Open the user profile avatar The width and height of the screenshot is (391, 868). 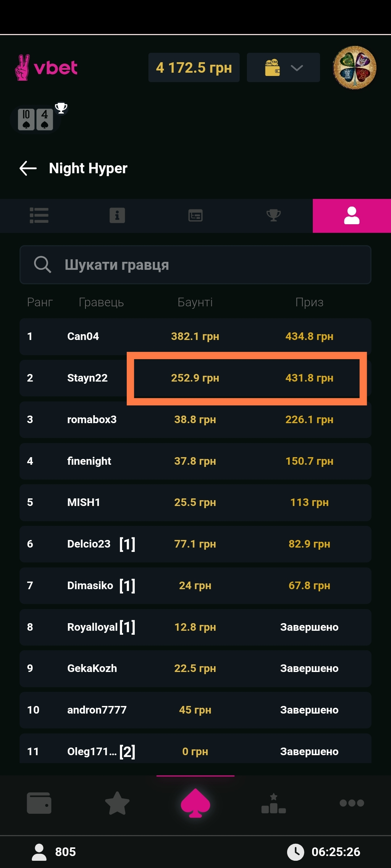354,68
